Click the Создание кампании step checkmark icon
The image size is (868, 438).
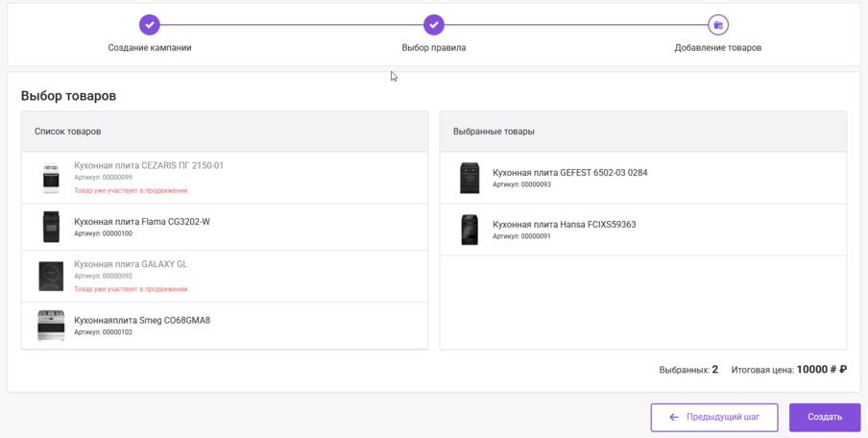click(149, 25)
